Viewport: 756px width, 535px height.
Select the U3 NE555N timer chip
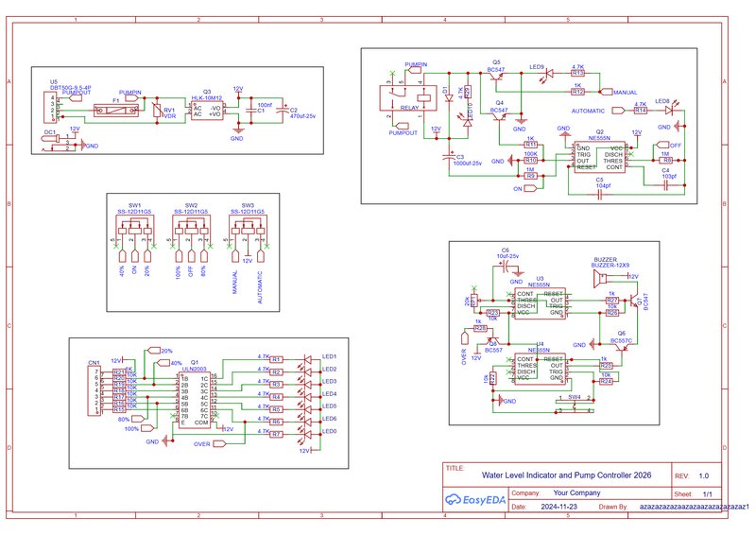click(540, 303)
